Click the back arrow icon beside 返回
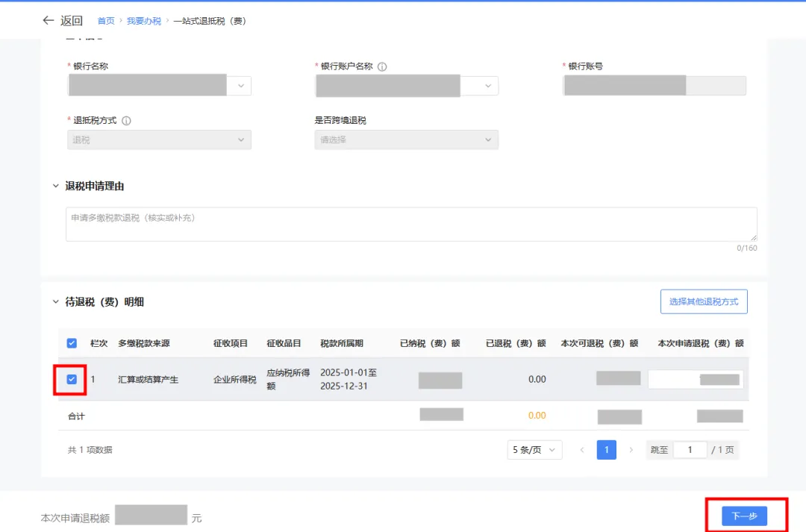The width and height of the screenshot is (806, 532). [x=49, y=21]
